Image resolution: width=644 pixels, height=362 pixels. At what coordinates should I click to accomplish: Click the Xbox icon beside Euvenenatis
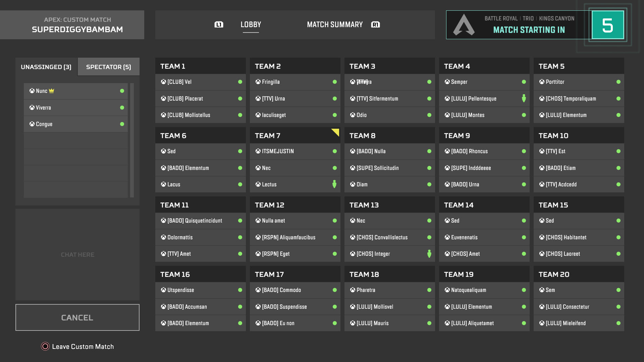[447, 237]
